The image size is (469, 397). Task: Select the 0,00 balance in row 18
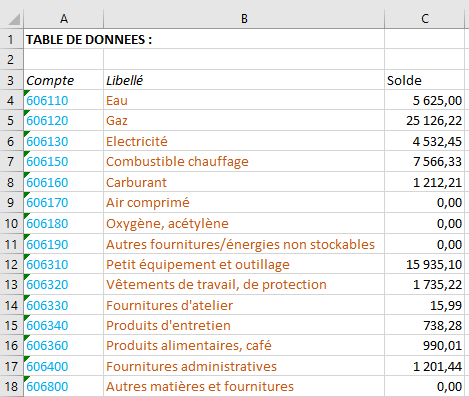pyautogui.click(x=424, y=386)
